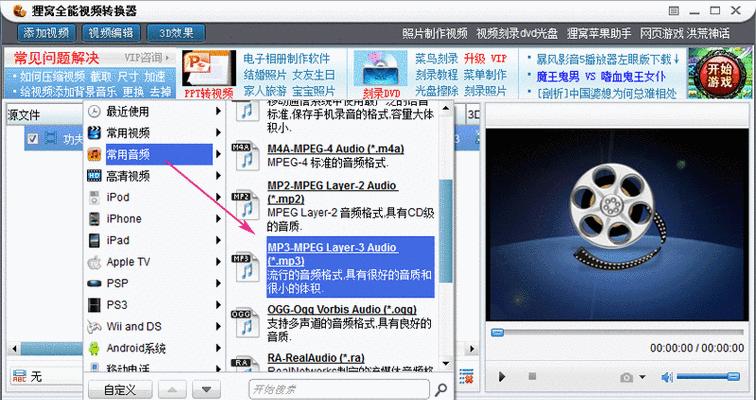Click the iPhone device icon
Image resolution: width=756 pixels, height=400 pixels.
tap(94, 219)
